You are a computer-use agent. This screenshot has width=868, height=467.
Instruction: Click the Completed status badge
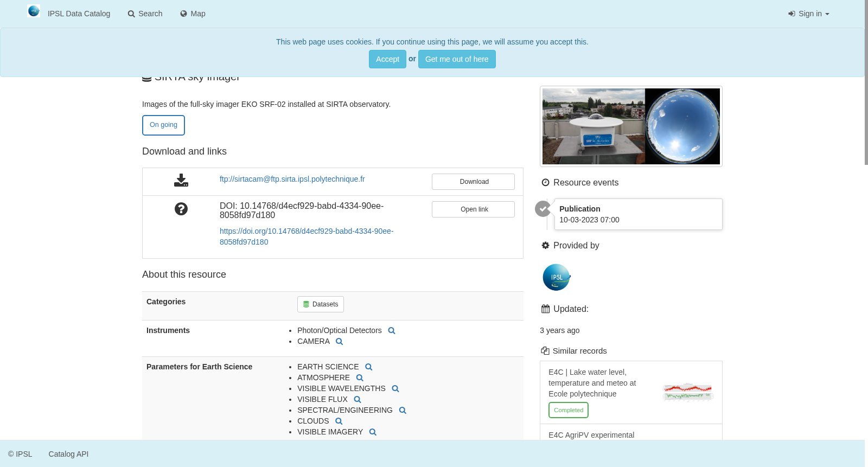pyautogui.click(x=569, y=410)
